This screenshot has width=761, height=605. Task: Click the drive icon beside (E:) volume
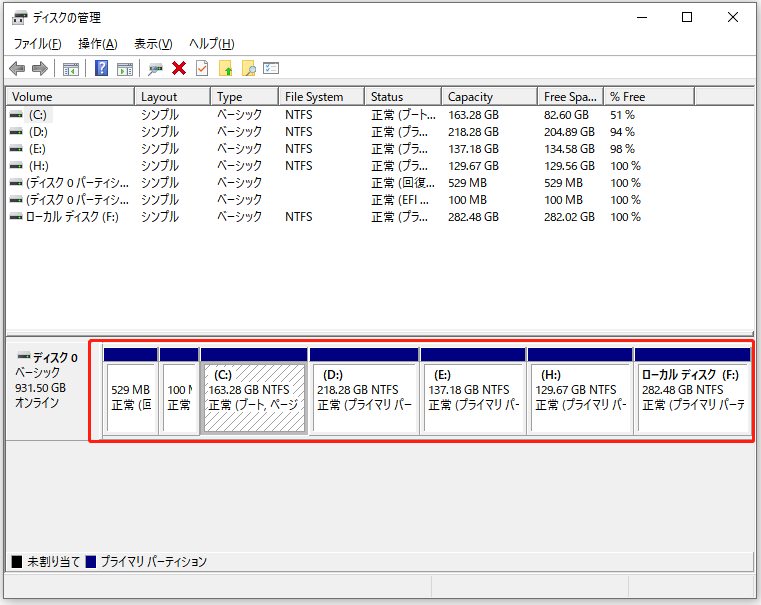pyautogui.click(x=17, y=149)
